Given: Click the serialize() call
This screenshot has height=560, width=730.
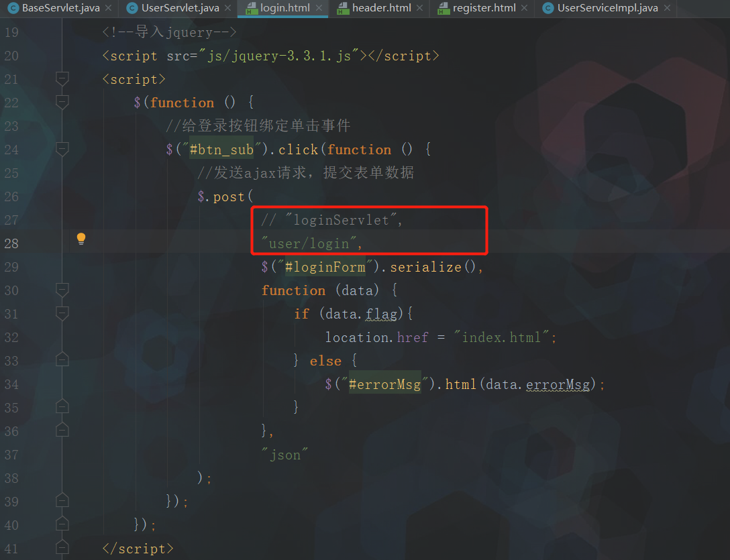Looking at the screenshot, I should click(x=433, y=267).
